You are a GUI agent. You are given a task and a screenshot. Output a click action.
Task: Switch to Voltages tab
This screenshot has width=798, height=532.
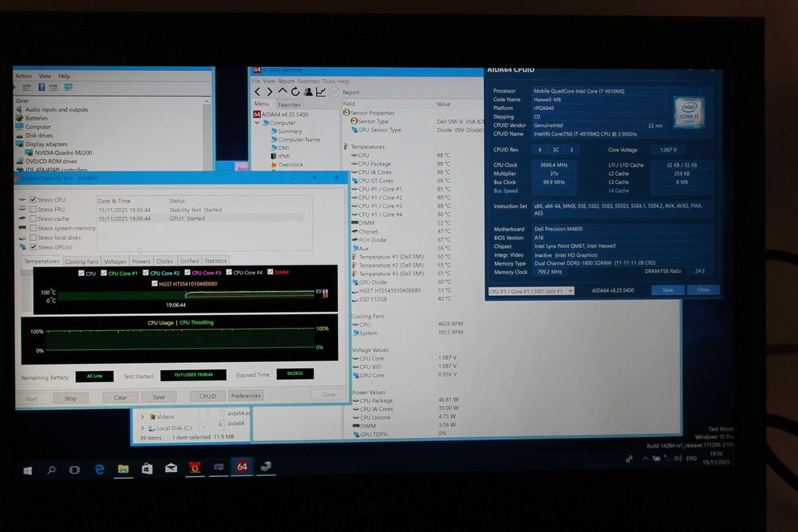[115, 262]
